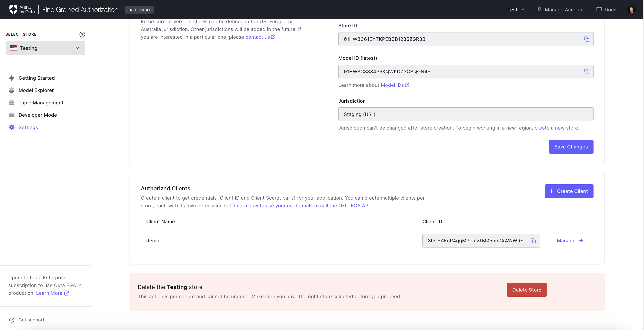Click the Settings gear icon
Screen dimensions: 644x330
pos(12,127)
